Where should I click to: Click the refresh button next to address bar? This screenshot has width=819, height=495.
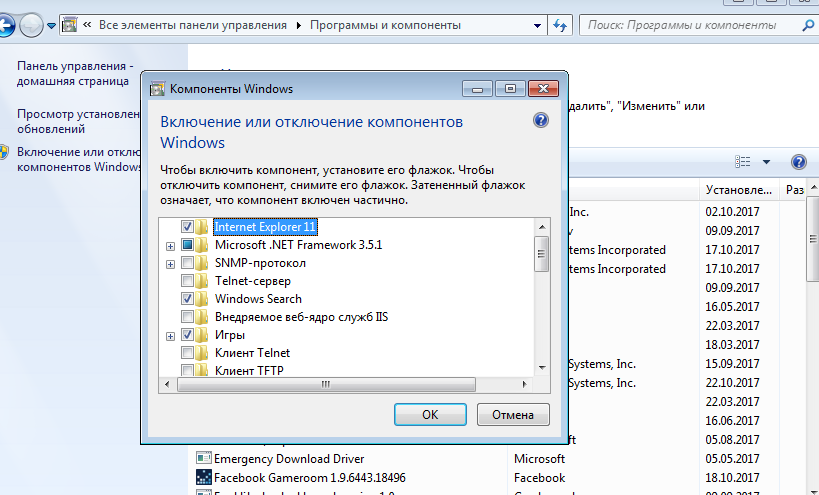point(560,25)
